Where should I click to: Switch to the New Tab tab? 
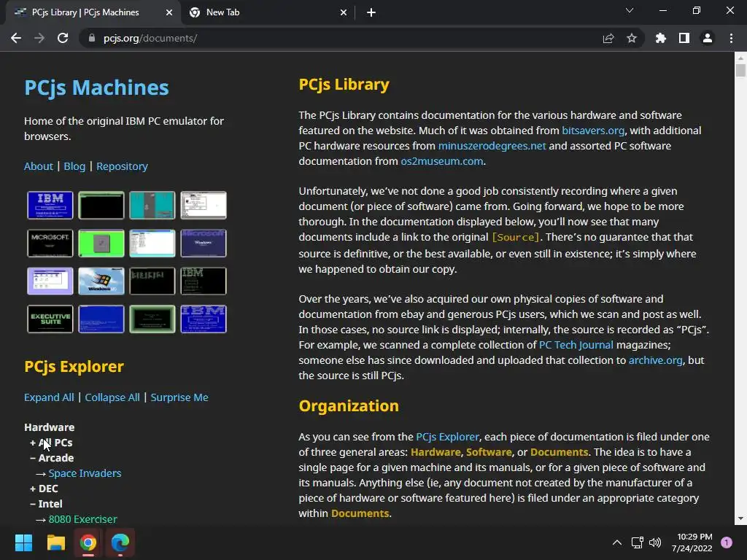(x=267, y=13)
